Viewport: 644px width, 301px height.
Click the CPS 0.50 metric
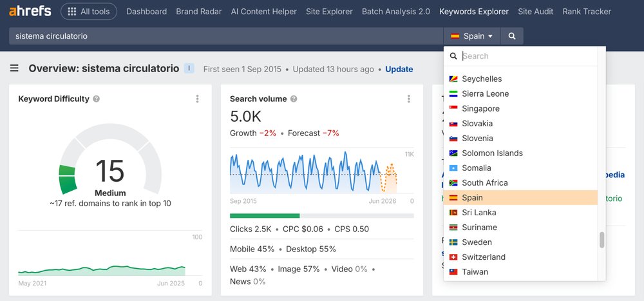pyautogui.click(x=352, y=229)
